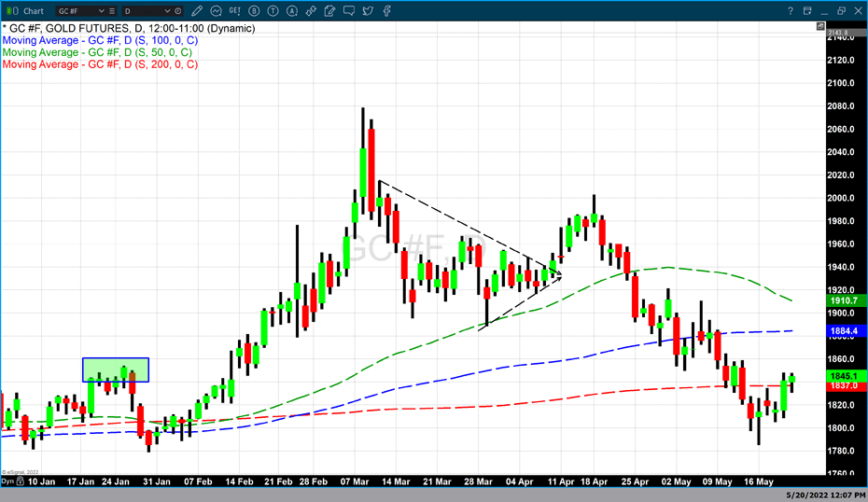Click the speech bubble comment icon
This screenshot has height=502, width=868.
tap(349, 11)
